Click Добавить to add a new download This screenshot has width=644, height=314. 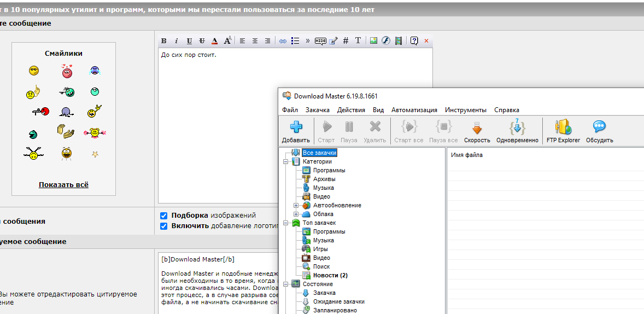tap(296, 131)
